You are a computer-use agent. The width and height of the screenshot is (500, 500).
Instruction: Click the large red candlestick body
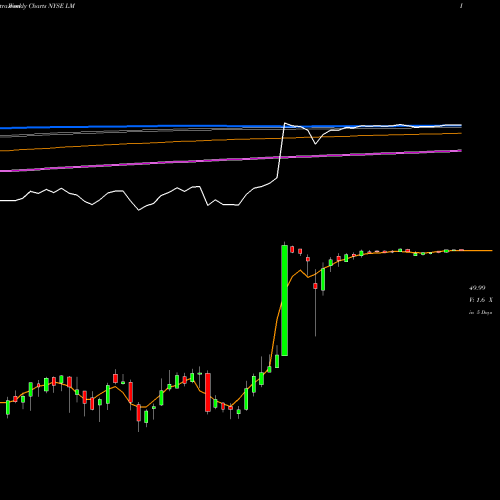click(x=208, y=392)
